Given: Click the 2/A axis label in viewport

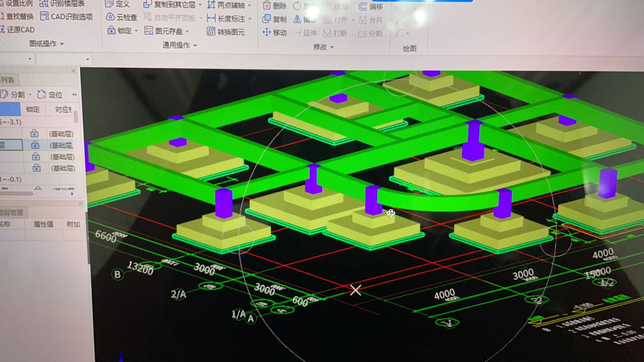Looking at the screenshot, I should (x=178, y=294).
